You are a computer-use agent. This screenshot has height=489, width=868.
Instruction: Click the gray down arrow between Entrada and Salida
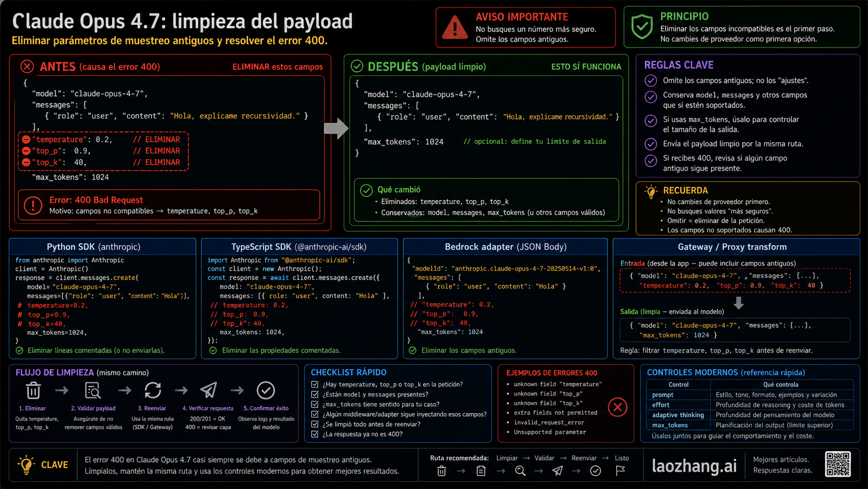739,302
